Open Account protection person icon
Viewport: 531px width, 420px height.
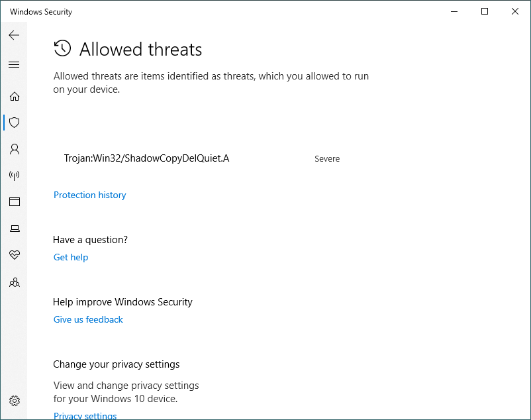pos(14,149)
